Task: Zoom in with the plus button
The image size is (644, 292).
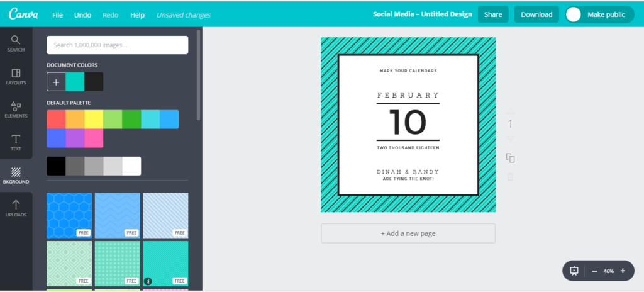Action: coord(623,271)
